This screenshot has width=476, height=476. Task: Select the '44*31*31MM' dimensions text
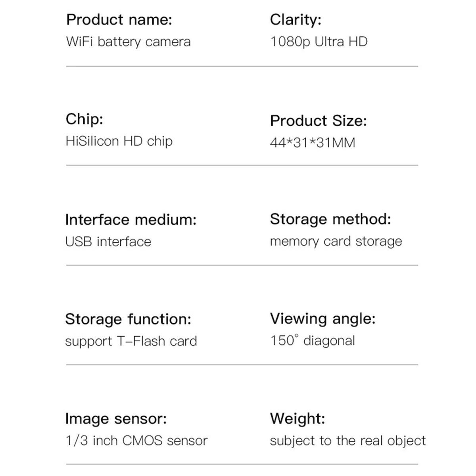[x=313, y=143]
